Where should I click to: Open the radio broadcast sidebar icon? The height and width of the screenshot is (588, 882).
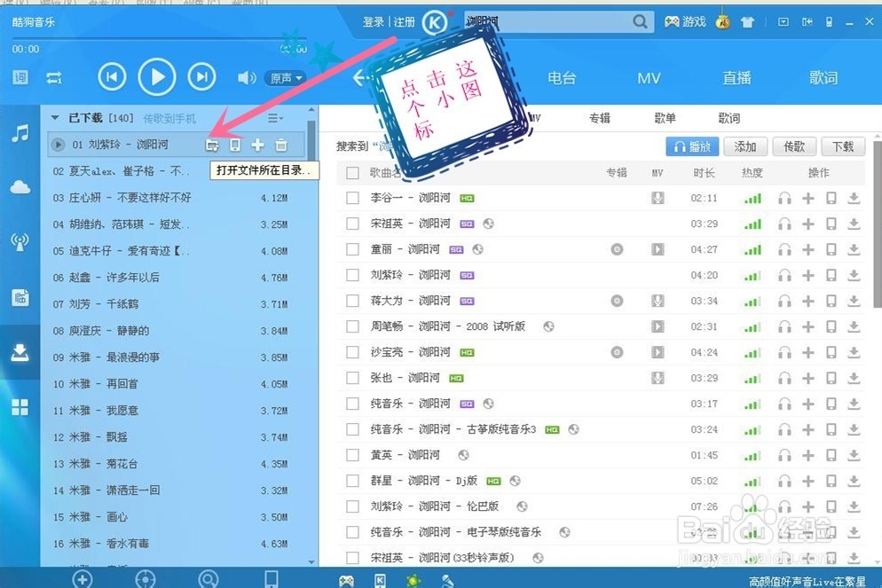tap(20, 240)
